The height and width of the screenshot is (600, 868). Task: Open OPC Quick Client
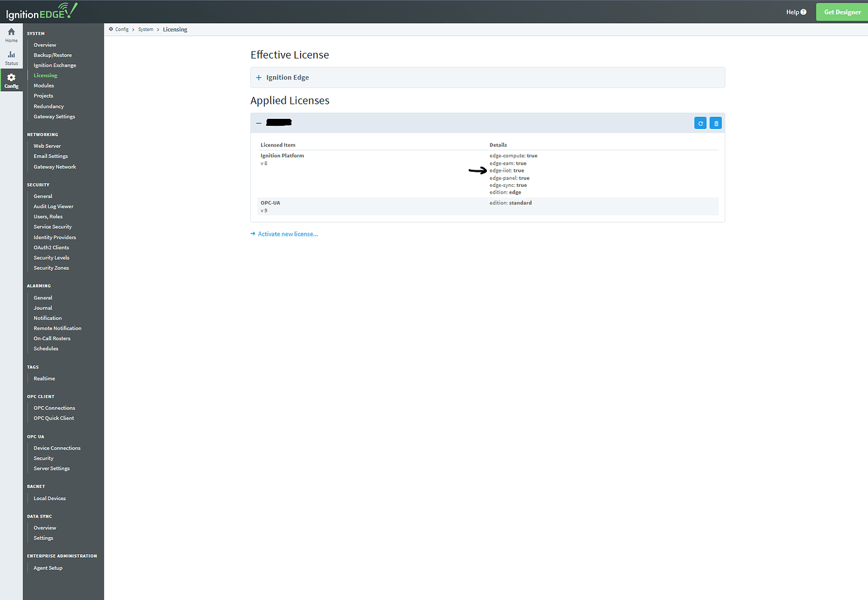[x=53, y=418]
